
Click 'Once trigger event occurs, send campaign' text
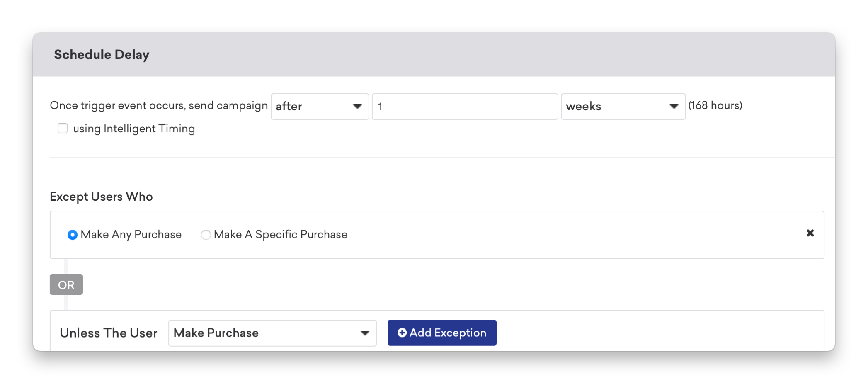[159, 105]
